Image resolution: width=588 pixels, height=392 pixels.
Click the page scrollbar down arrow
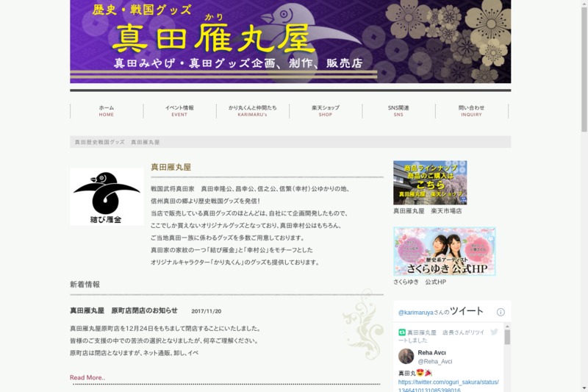tap(584, 388)
